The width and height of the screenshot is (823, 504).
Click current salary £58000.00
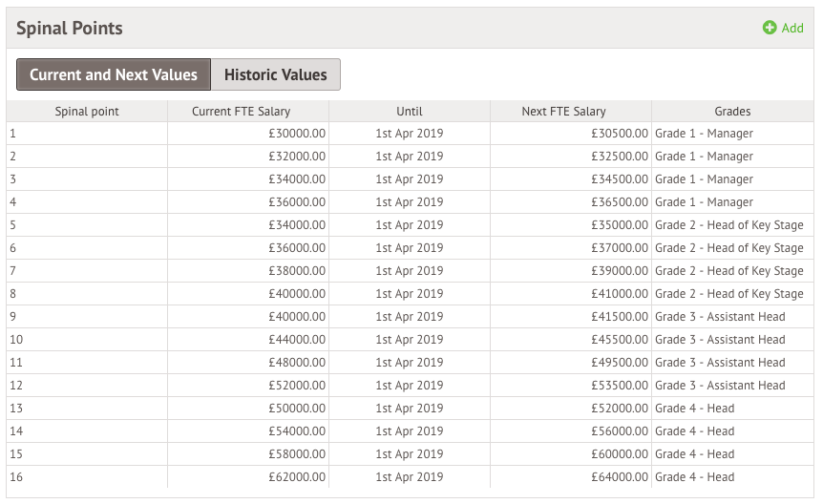click(297, 454)
